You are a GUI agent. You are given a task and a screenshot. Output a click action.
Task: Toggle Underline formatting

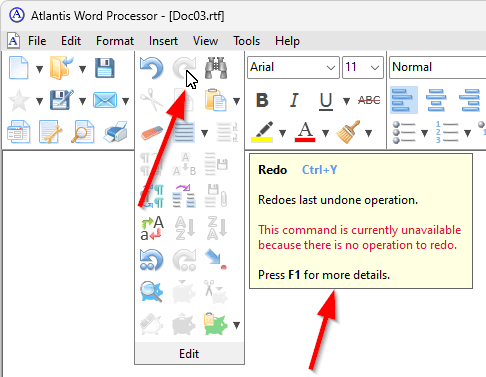tap(326, 101)
